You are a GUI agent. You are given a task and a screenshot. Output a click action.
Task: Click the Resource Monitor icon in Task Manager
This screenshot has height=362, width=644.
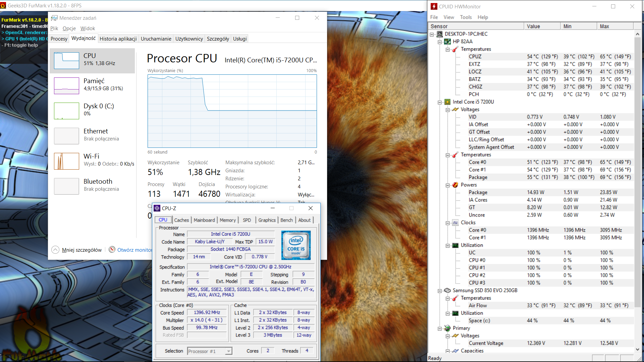click(112, 250)
